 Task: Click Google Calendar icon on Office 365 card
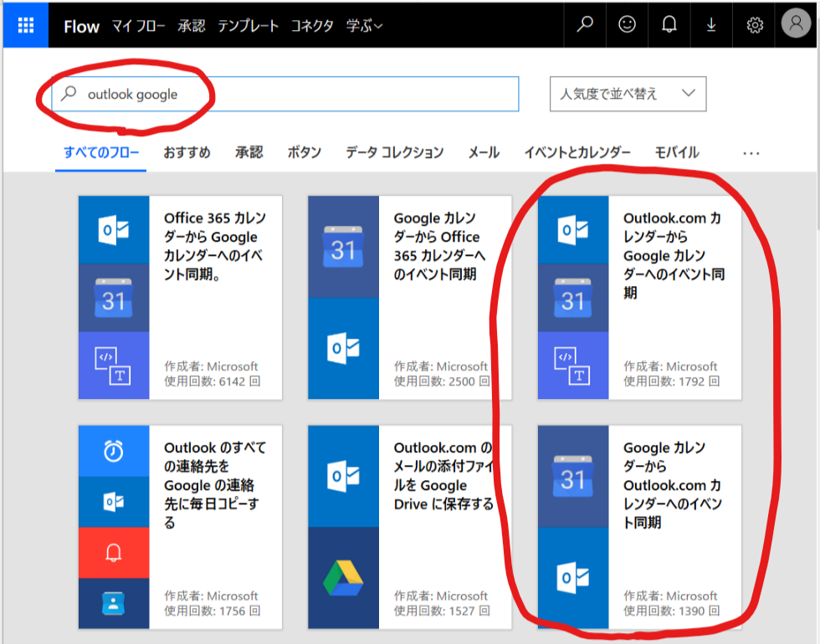coord(114,298)
